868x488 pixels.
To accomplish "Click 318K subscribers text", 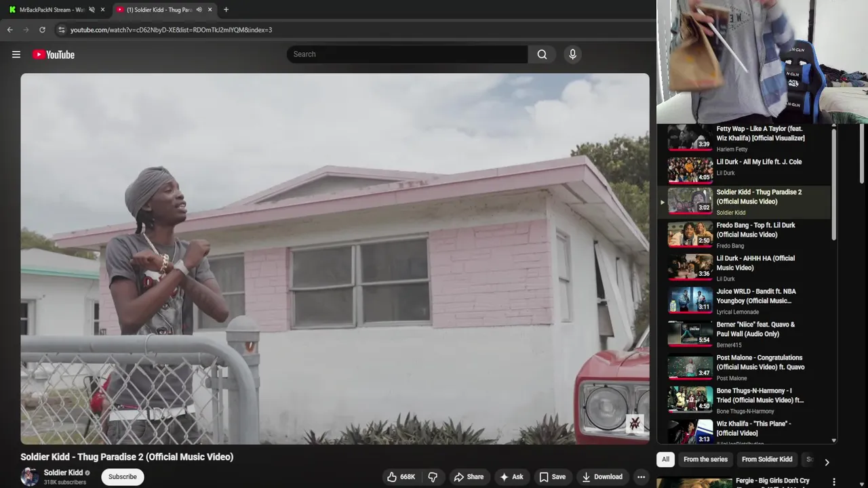I will [65, 483].
